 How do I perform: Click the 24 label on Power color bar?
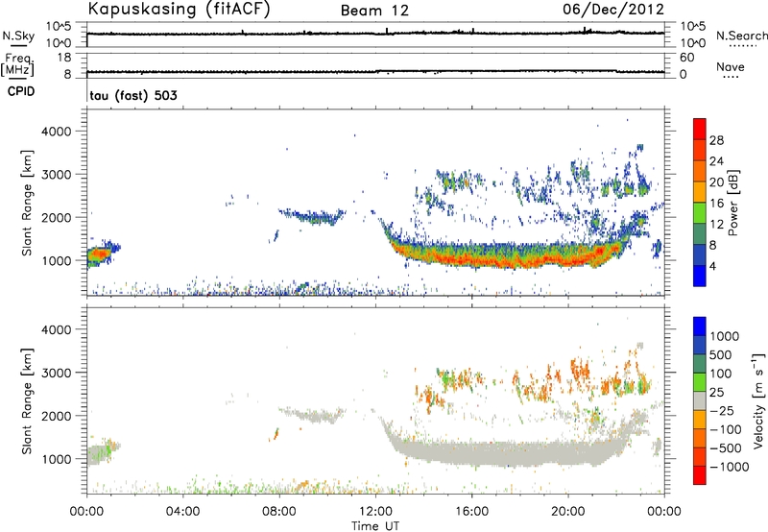[x=716, y=161]
